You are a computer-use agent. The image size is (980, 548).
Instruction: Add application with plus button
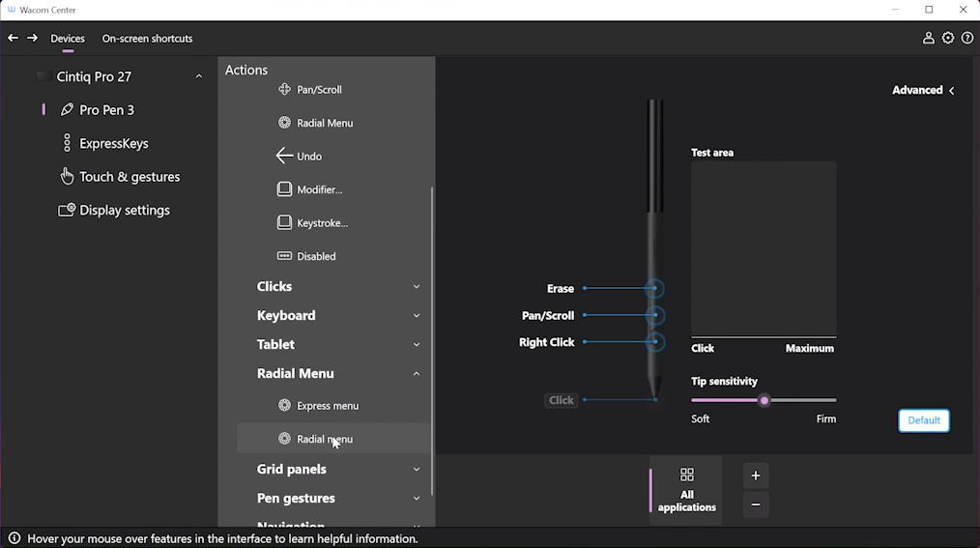756,476
